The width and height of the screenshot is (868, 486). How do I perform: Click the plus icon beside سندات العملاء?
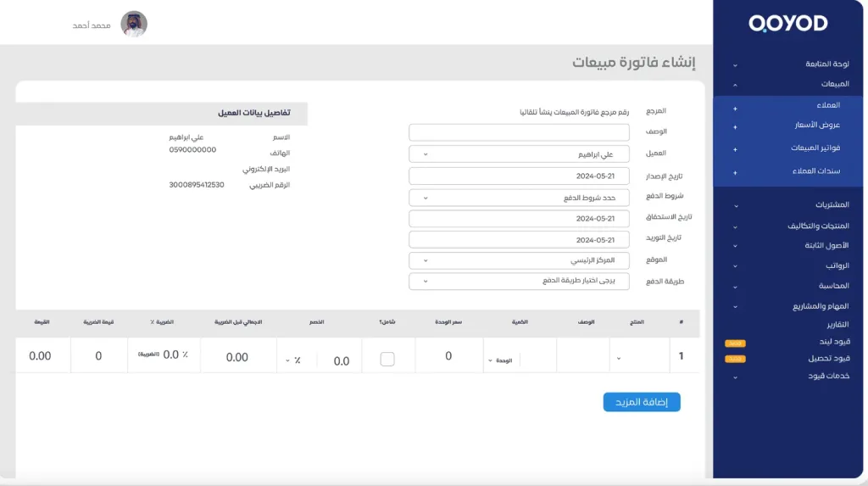[x=734, y=173]
